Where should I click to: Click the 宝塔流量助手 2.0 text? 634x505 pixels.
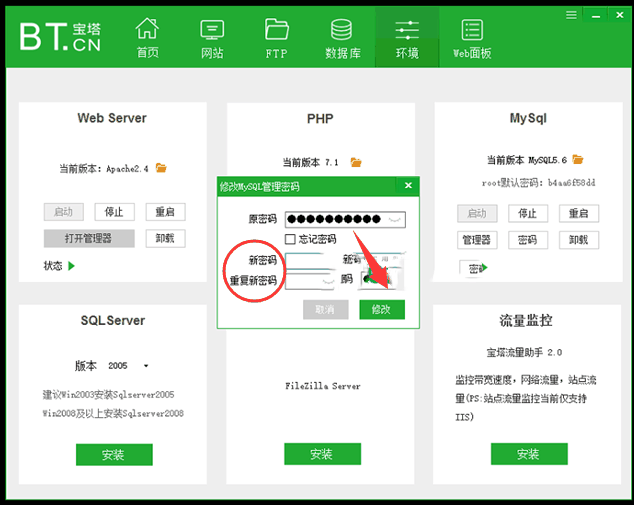point(524,353)
